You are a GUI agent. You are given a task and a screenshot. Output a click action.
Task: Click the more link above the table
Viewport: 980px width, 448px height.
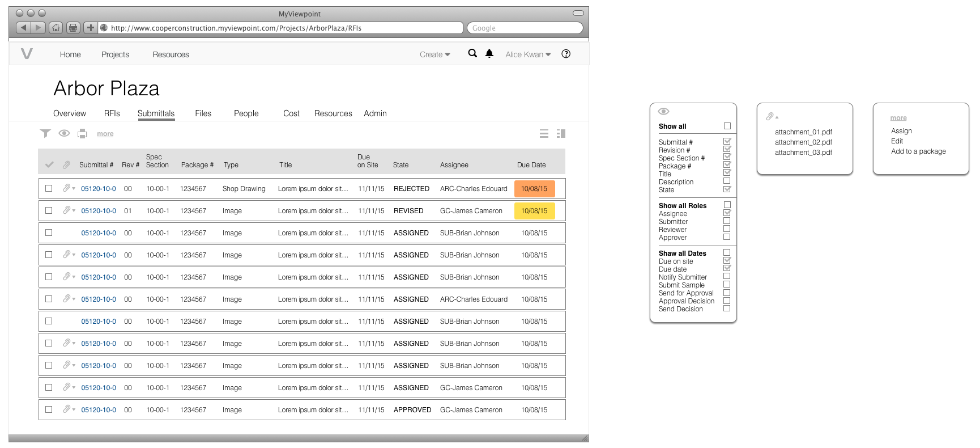tap(105, 134)
